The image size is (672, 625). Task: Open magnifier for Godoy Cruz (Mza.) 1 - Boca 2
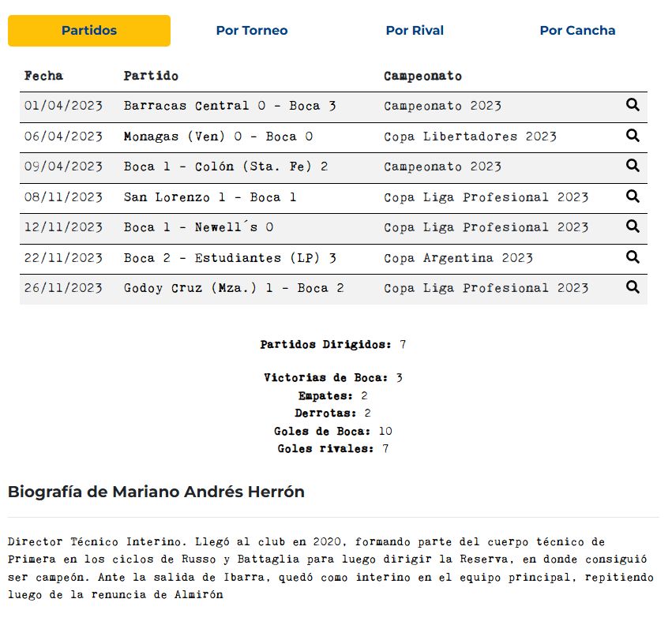pos(633,287)
